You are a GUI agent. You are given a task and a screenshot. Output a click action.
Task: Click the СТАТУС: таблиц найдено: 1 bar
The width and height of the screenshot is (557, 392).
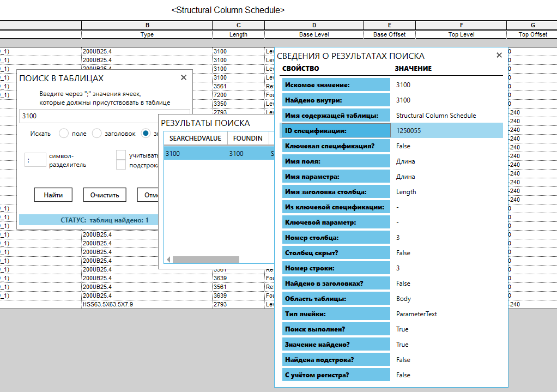pyautogui.click(x=89, y=220)
